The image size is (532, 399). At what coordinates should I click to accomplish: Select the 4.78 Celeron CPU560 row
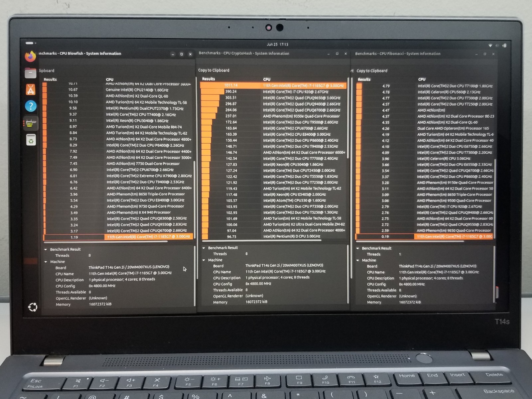pyautogui.click(x=424, y=92)
